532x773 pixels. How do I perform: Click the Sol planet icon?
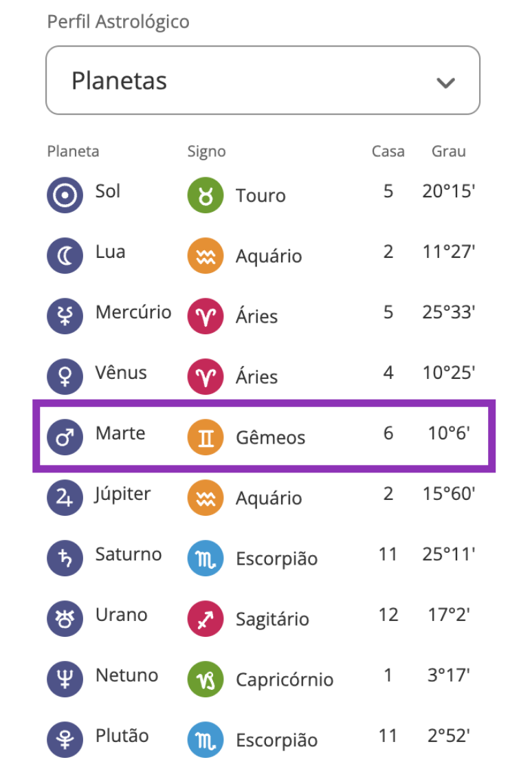click(64, 195)
